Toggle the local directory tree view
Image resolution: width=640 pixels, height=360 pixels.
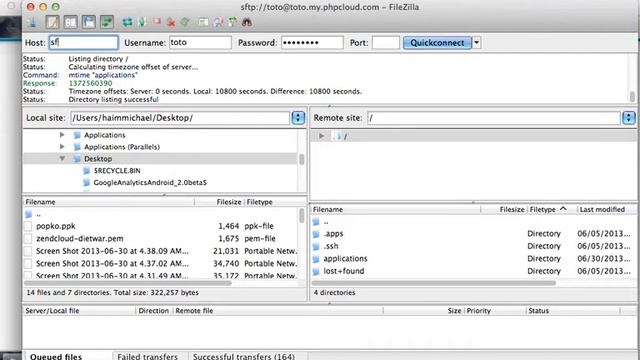coord(71,22)
